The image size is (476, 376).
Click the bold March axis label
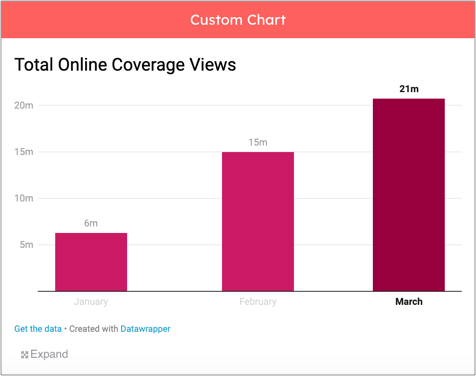click(409, 302)
